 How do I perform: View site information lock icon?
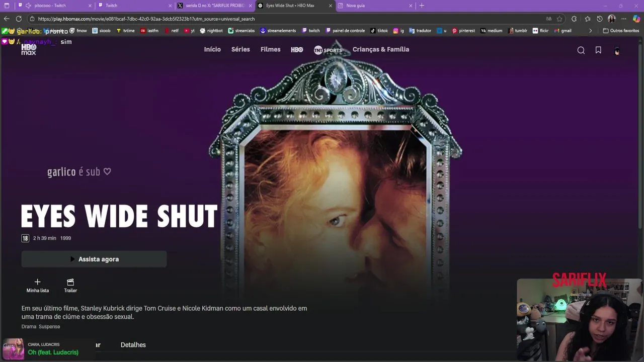tap(32, 19)
